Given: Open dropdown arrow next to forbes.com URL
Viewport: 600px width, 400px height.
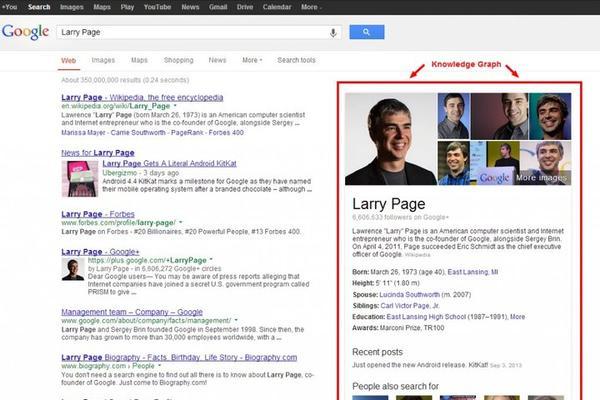Looking at the screenshot, I should 181,222.
